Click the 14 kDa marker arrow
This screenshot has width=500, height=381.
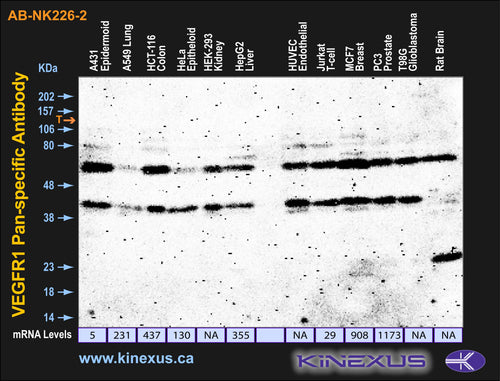pos(65,317)
